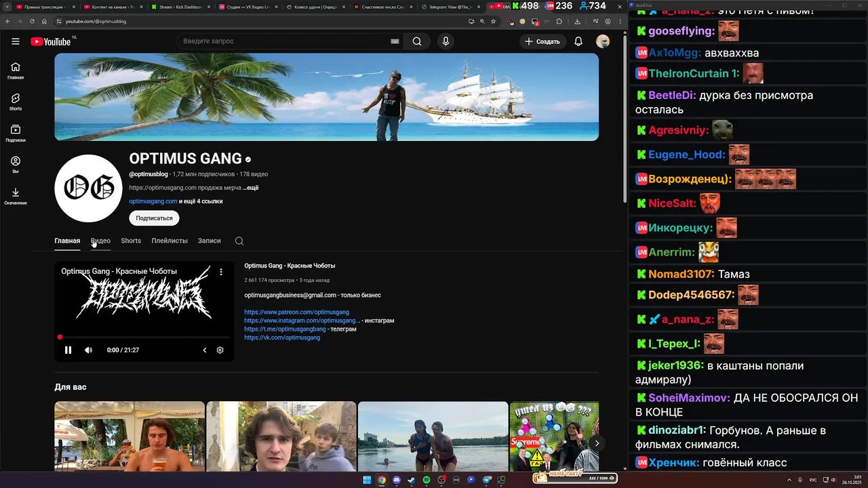Switch to the Записи channel tab

pyautogui.click(x=210, y=241)
